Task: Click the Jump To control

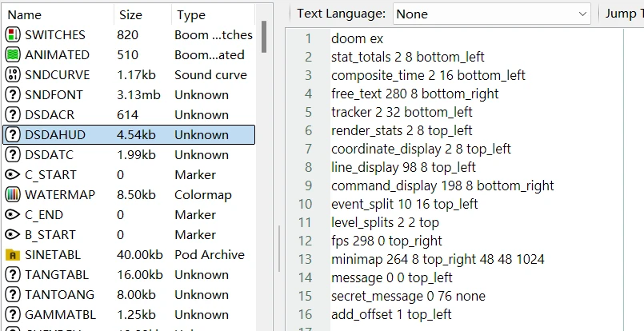Action: 622,14
